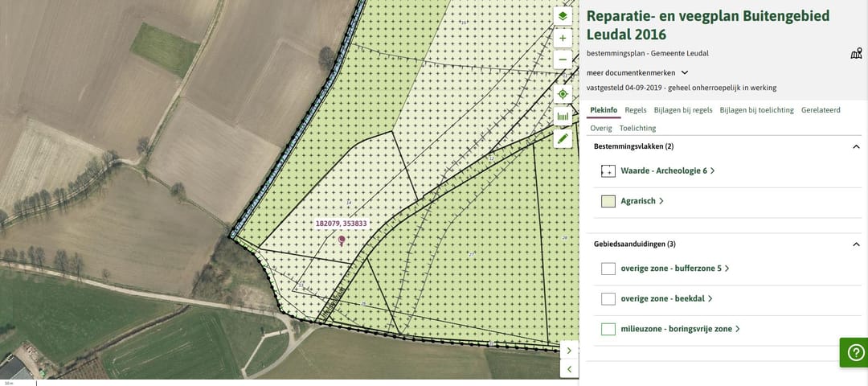Image resolution: width=868 pixels, height=386 pixels.
Task: Collapse the Bestemmingsvlakken section
Action: (856, 147)
